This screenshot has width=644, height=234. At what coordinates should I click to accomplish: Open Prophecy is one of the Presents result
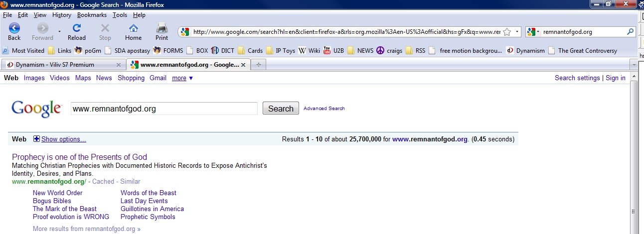80,157
